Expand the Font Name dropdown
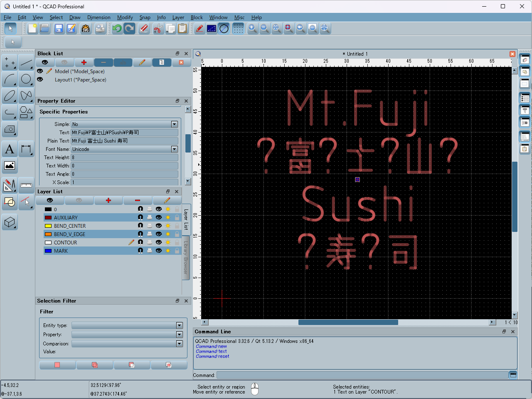This screenshot has height=399, width=532. point(174,149)
